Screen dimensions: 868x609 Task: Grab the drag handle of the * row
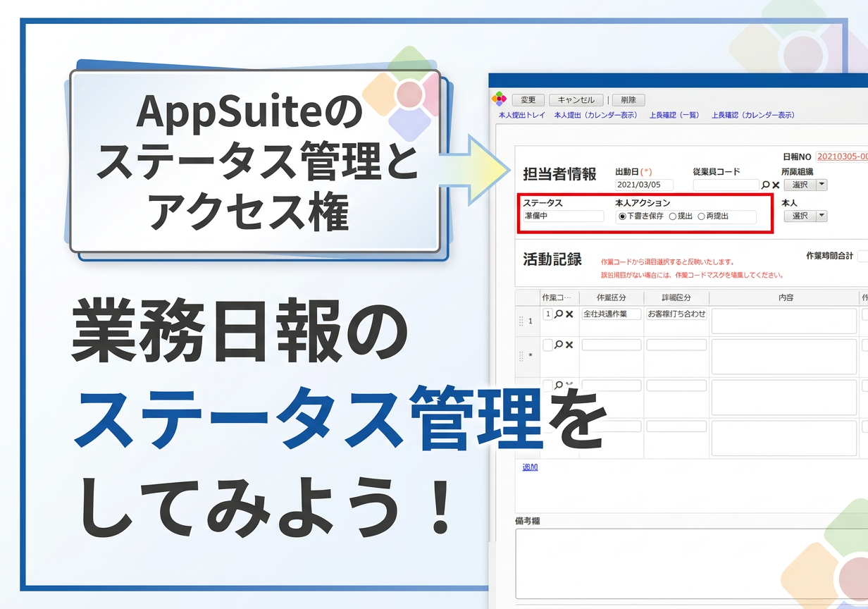click(x=521, y=356)
